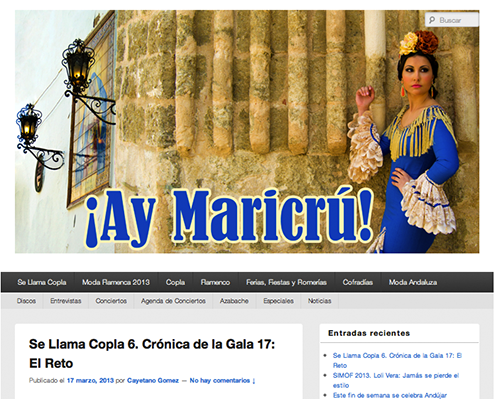Select the Flamenco menu item
The image size is (500, 399).
215,282
